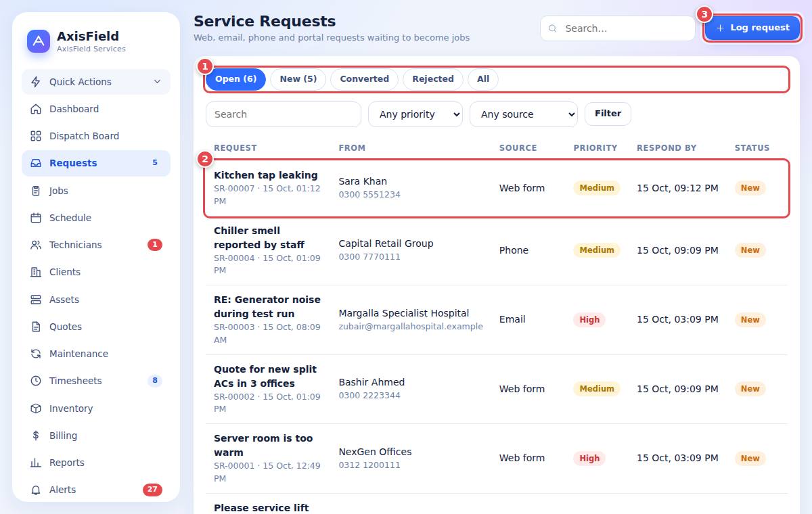Click the Technicians people icon
Viewport: 812px width, 514px height.
pyautogui.click(x=36, y=245)
